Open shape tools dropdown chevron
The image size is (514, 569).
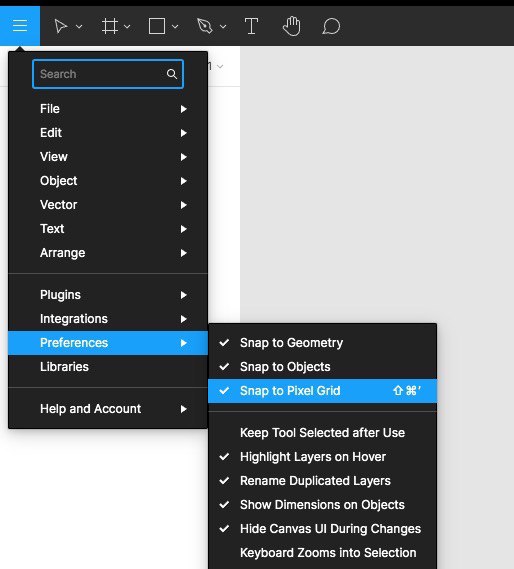[x=175, y=26]
